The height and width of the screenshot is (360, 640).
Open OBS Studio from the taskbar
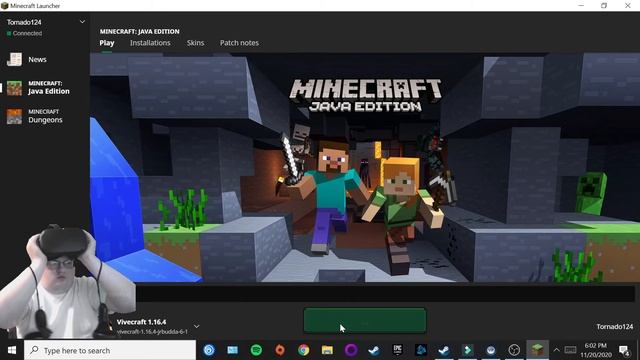click(514, 350)
